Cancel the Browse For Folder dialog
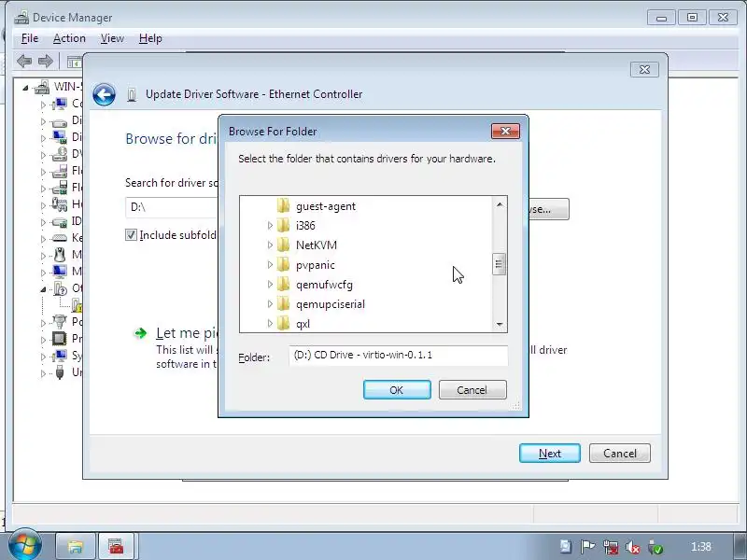The image size is (747, 560). click(472, 390)
